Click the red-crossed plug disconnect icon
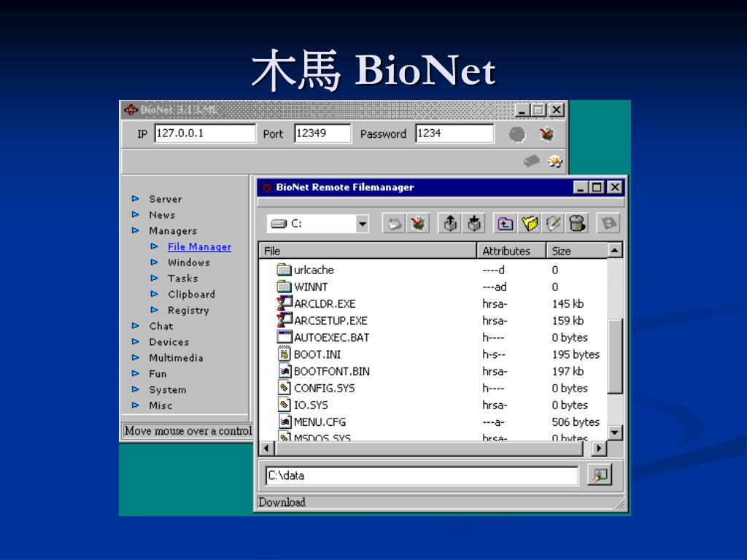The height and width of the screenshot is (560, 747). coord(547,134)
